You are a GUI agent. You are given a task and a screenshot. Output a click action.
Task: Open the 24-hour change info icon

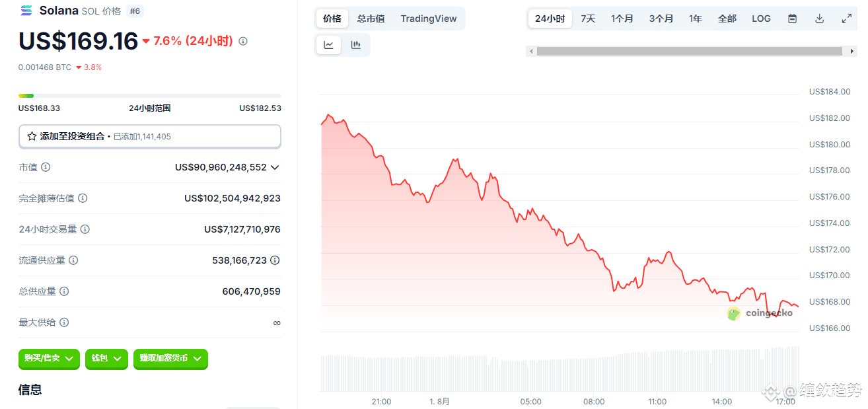[x=243, y=41]
